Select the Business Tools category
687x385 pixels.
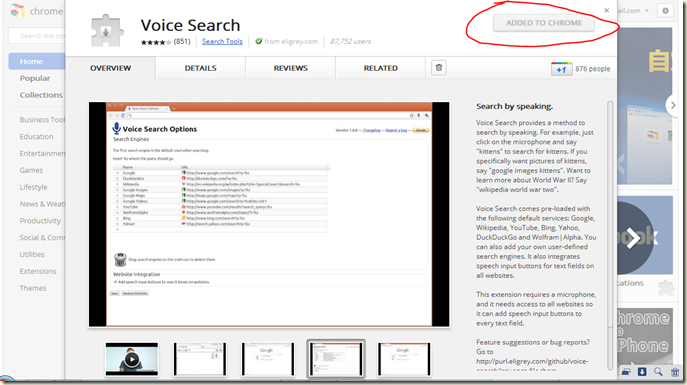(x=42, y=120)
